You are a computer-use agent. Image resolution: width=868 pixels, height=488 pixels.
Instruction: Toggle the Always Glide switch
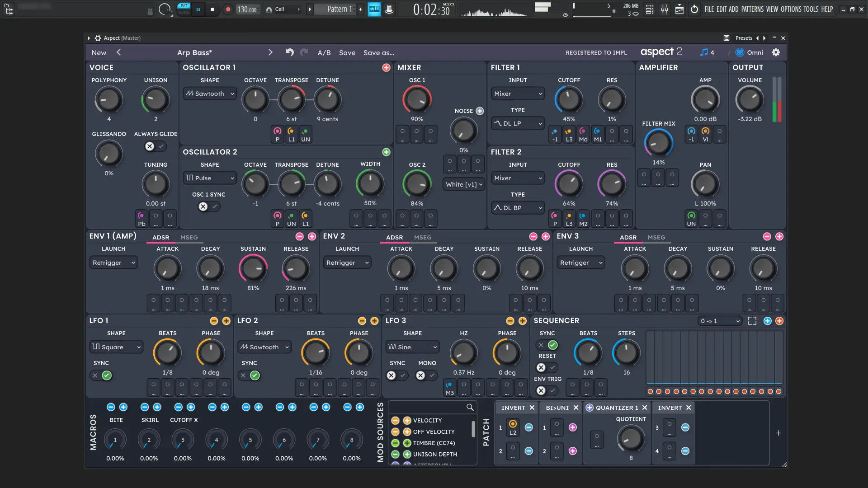(x=155, y=146)
